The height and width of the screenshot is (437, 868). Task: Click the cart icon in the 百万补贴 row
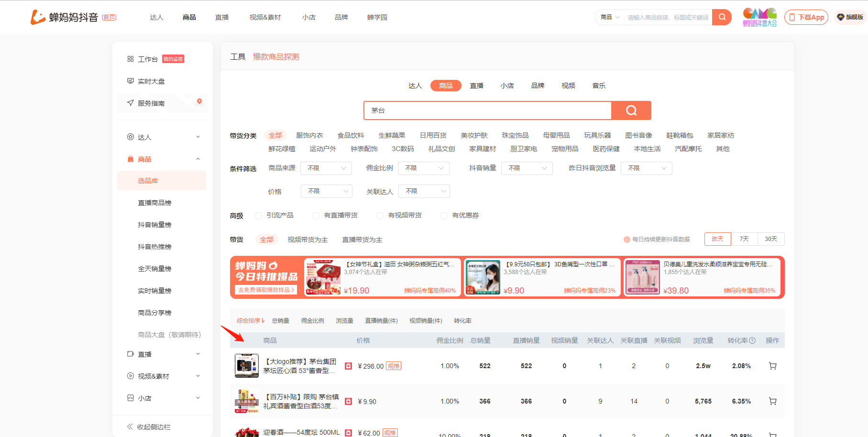[x=772, y=401]
